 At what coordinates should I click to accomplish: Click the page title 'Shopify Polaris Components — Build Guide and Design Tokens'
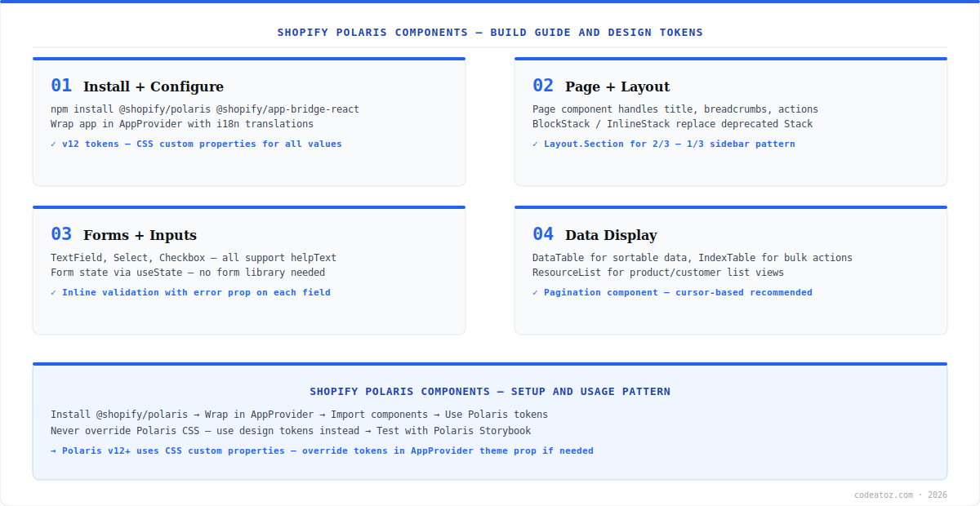click(x=490, y=33)
